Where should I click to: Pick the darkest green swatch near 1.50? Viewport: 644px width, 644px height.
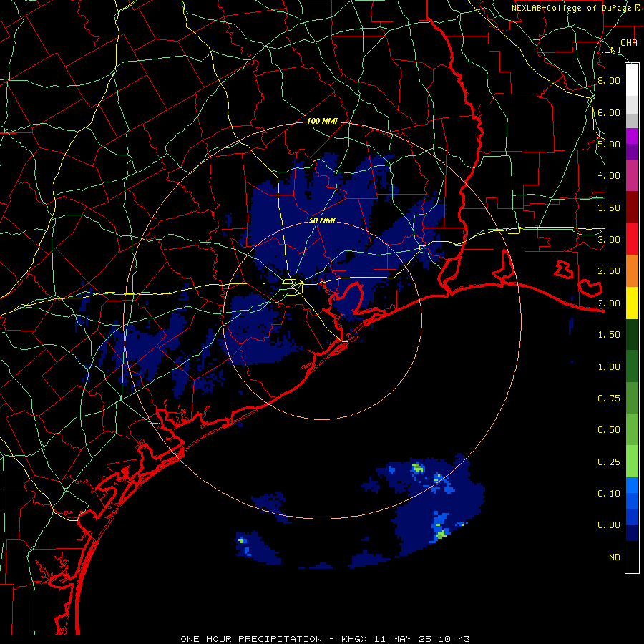[x=632, y=335]
